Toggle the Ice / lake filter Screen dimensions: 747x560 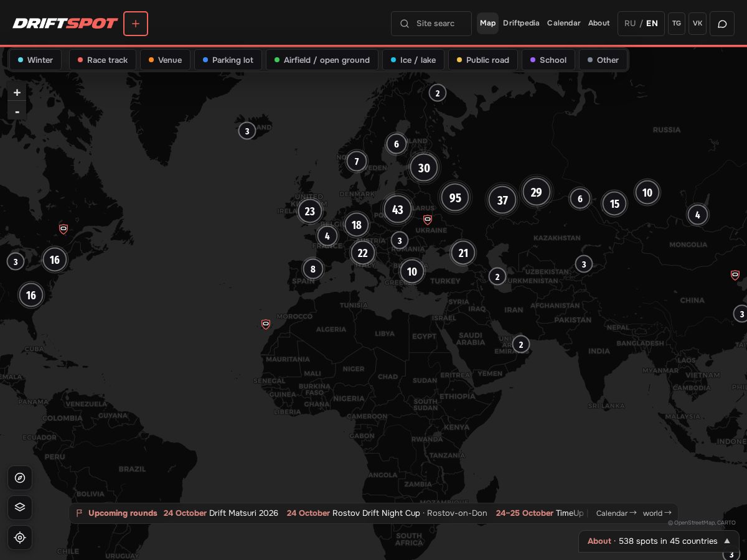coord(413,60)
